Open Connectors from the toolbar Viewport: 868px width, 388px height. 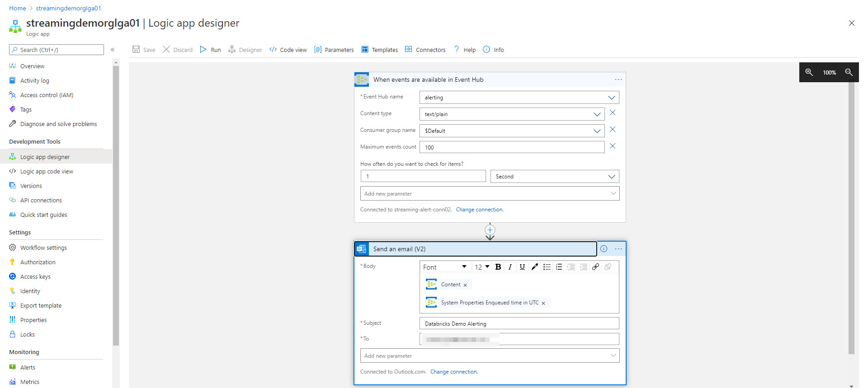425,50
